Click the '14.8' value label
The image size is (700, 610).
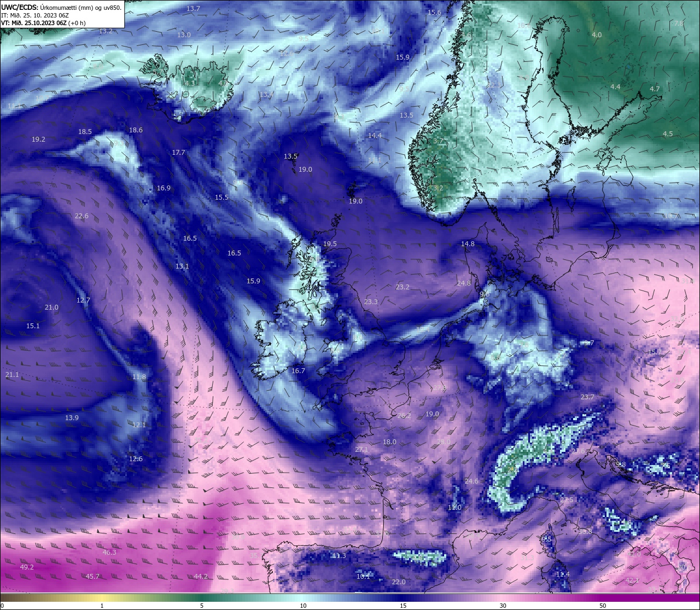tap(468, 244)
